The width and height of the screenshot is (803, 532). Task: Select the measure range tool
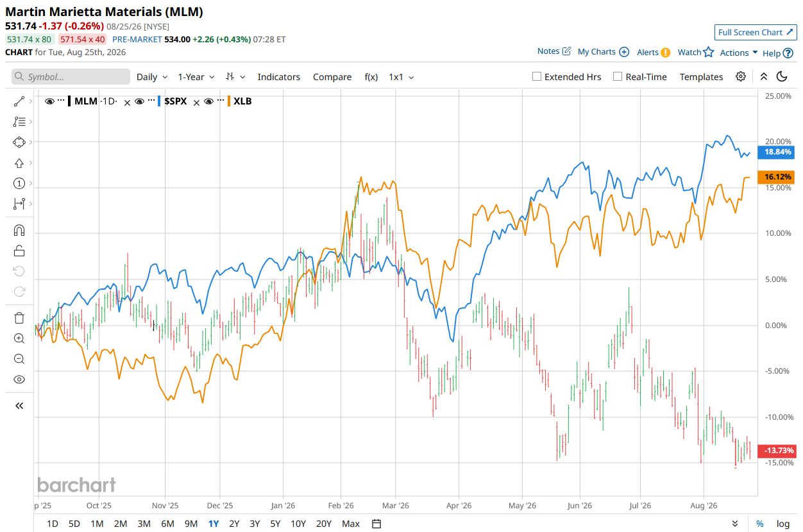(x=19, y=204)
